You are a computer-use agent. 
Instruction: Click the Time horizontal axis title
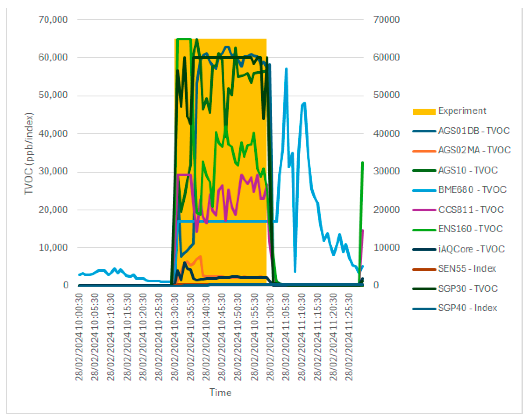coord(220,393)
